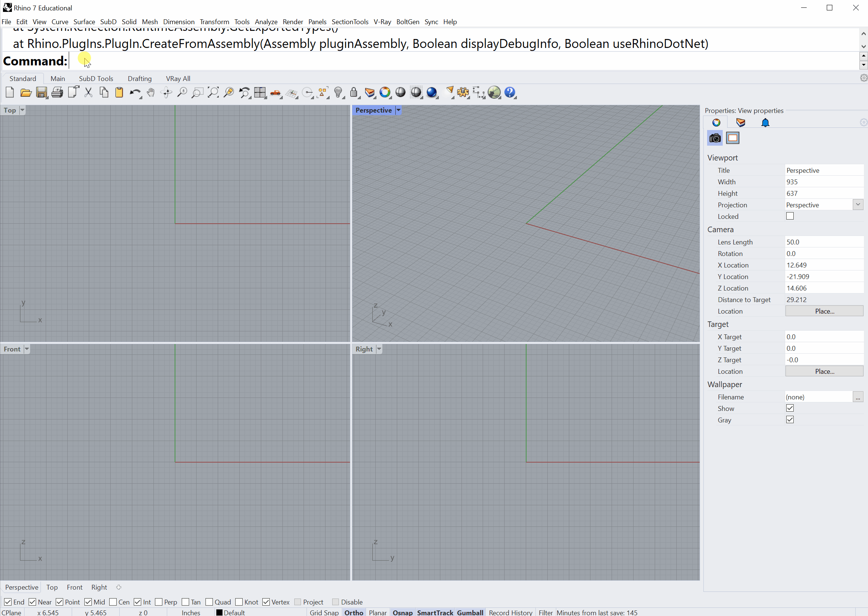Screen dimensions: 868x616
Task: Select the Pan hand tool
Action: point(150,93)
